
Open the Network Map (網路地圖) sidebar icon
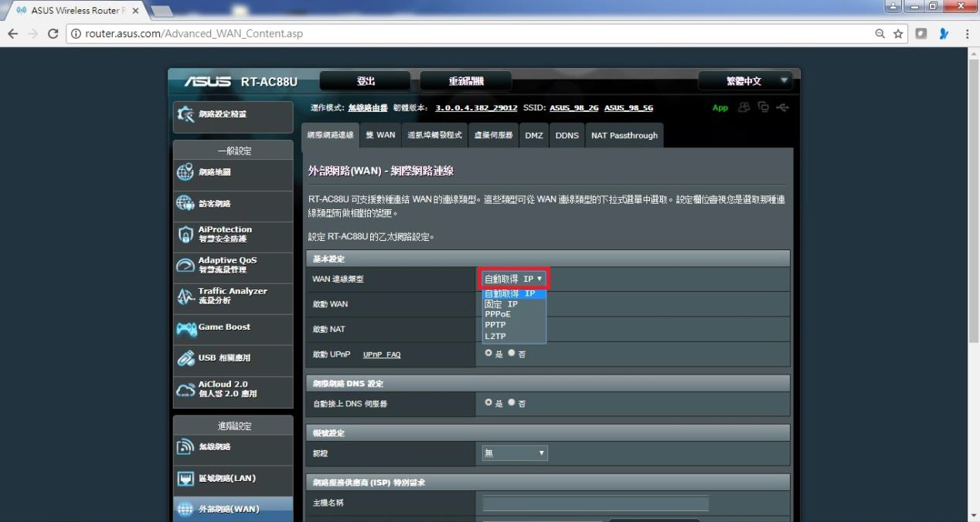[185, 172]
